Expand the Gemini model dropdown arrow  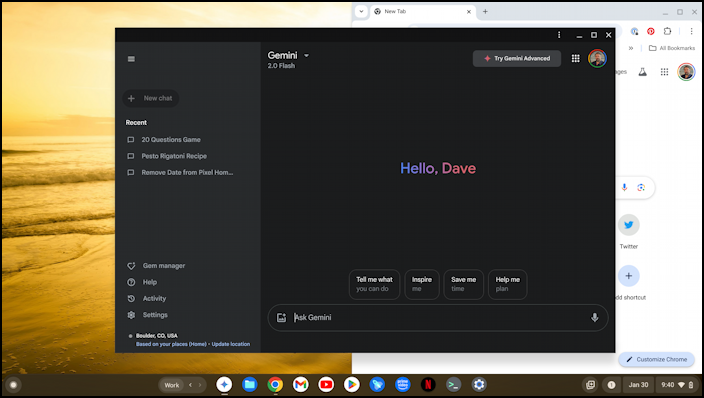click(307, 56)
